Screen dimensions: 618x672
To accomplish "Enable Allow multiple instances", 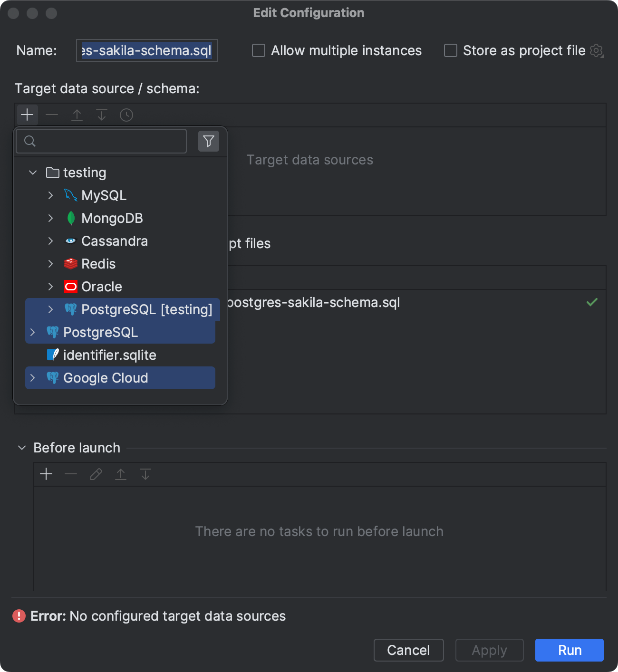I will (x=258, y=50).
